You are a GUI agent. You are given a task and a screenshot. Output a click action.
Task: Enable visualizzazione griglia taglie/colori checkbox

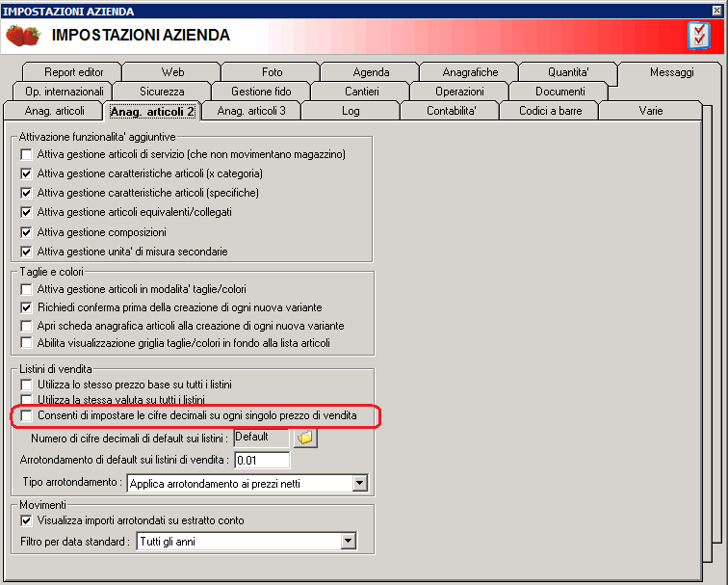26,343
